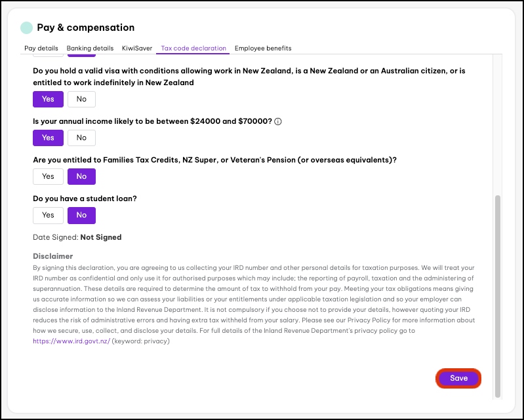
Task: Select the Tax code declaration tab
Action: point(193,48)
